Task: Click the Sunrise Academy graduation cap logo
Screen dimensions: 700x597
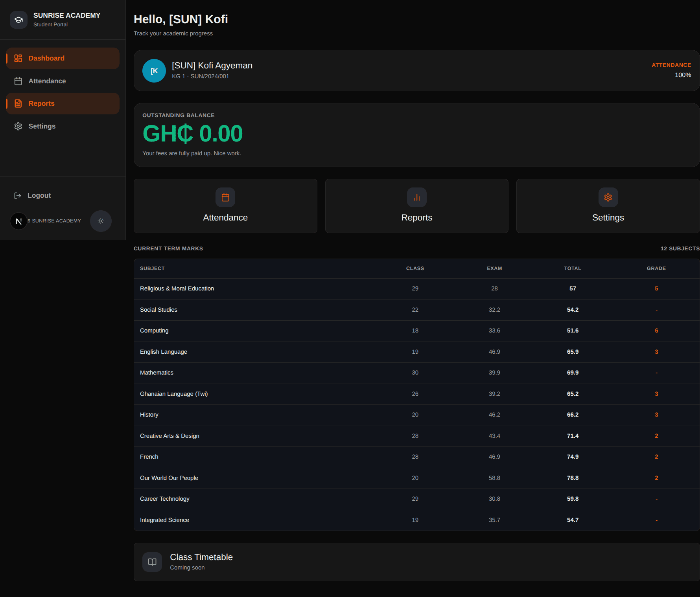Action: pos(18,20)
